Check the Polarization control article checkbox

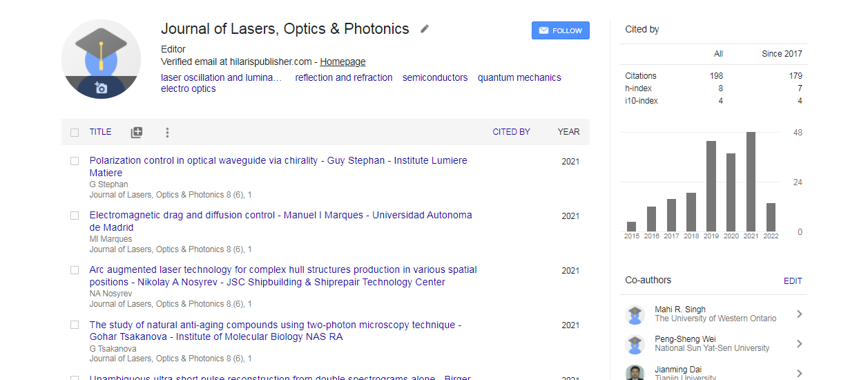point(75,161)
